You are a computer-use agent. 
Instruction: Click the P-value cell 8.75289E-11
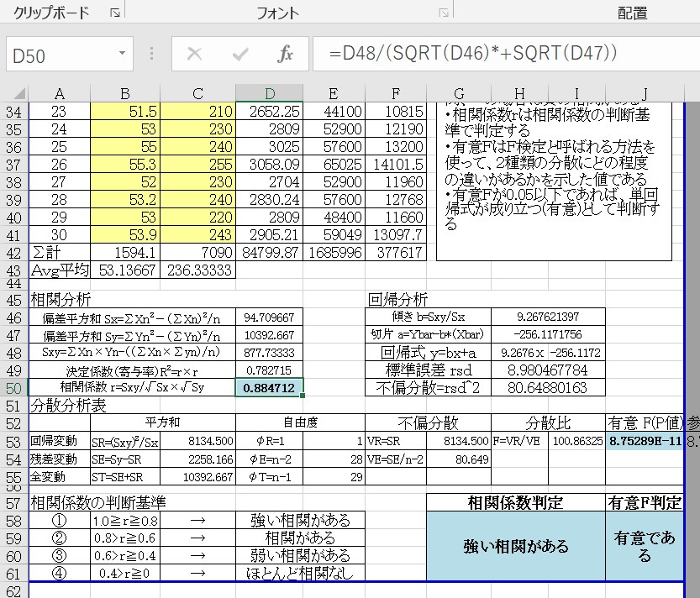[645, 441]
